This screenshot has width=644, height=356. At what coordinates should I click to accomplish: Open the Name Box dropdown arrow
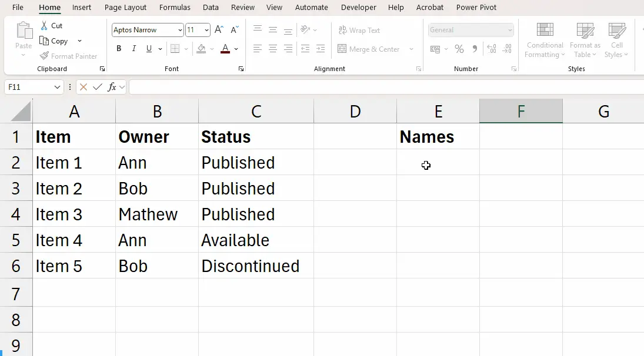click(x=57, y=87)
